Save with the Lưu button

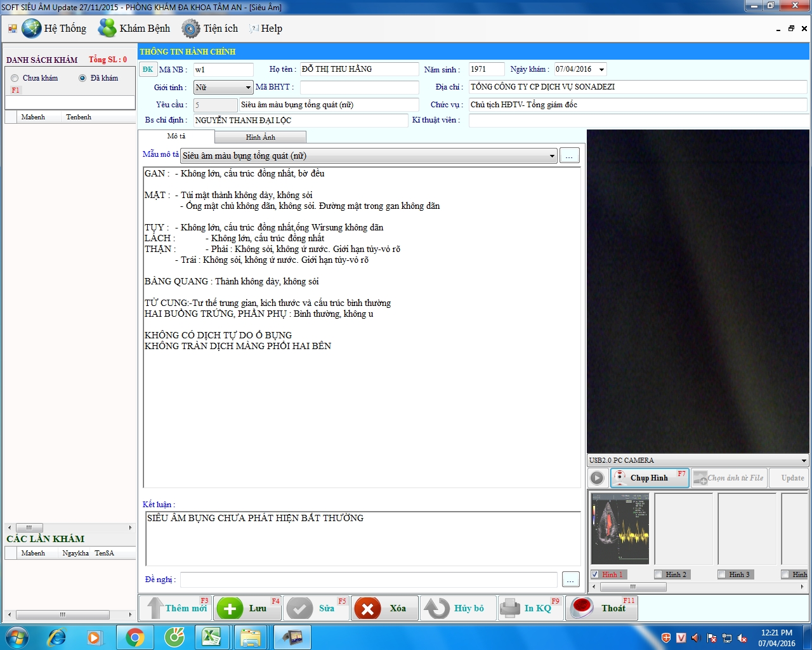coord(247,608)
